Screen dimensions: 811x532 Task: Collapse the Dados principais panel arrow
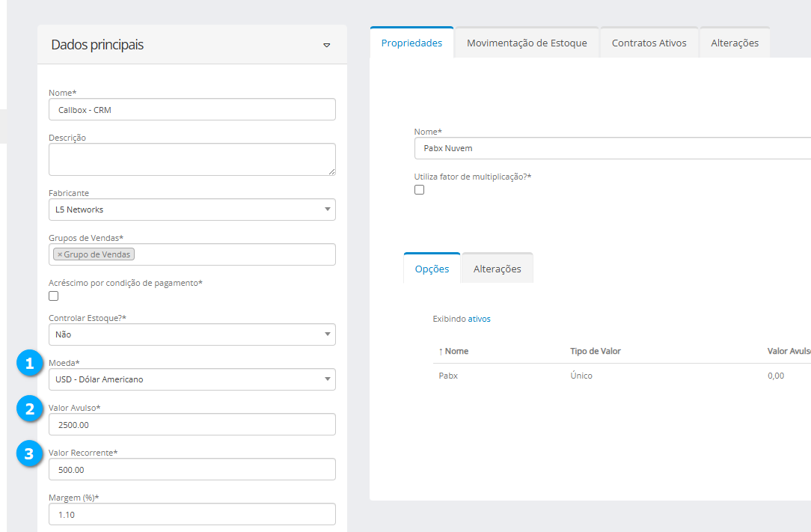click(326, 46)
